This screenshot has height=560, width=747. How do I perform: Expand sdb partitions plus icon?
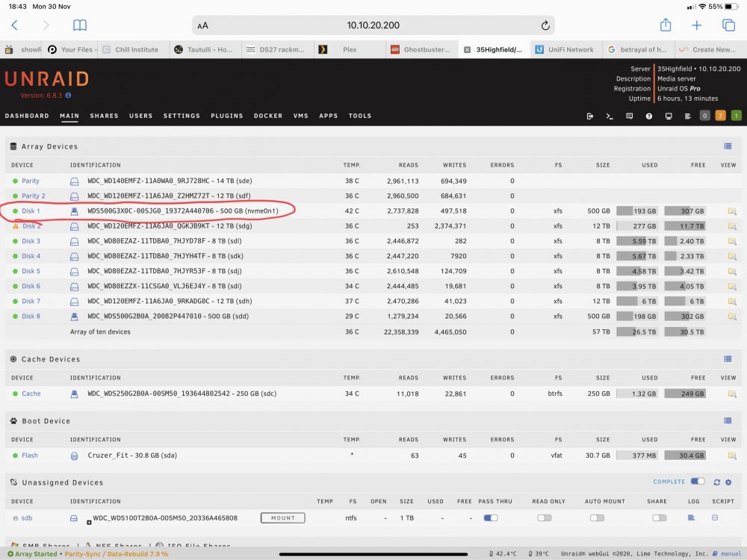pyautogui.click(x=89, y=523)
